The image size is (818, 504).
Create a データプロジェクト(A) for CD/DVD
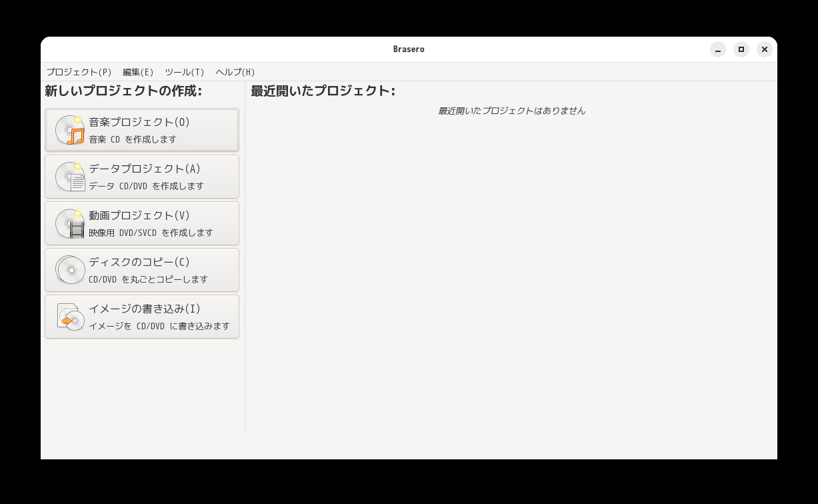(142, 177)
